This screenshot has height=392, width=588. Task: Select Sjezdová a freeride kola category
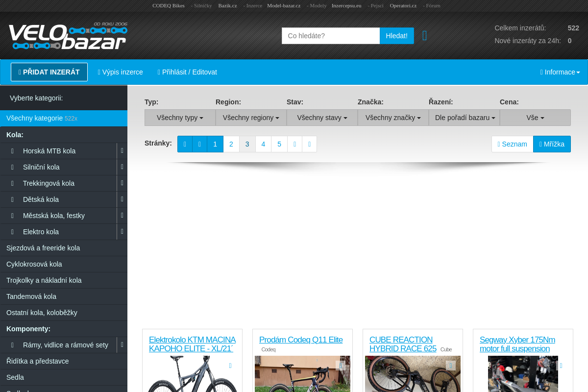pos(64,248)
